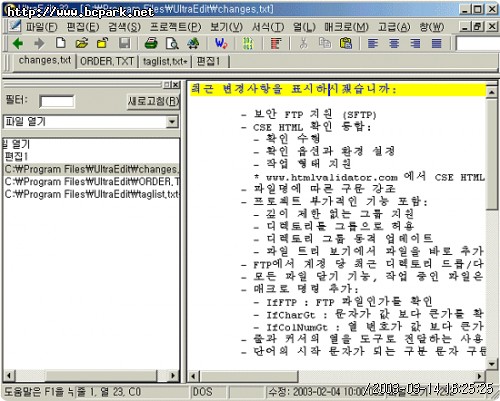Click the green back arrow icon

point(18,43)
